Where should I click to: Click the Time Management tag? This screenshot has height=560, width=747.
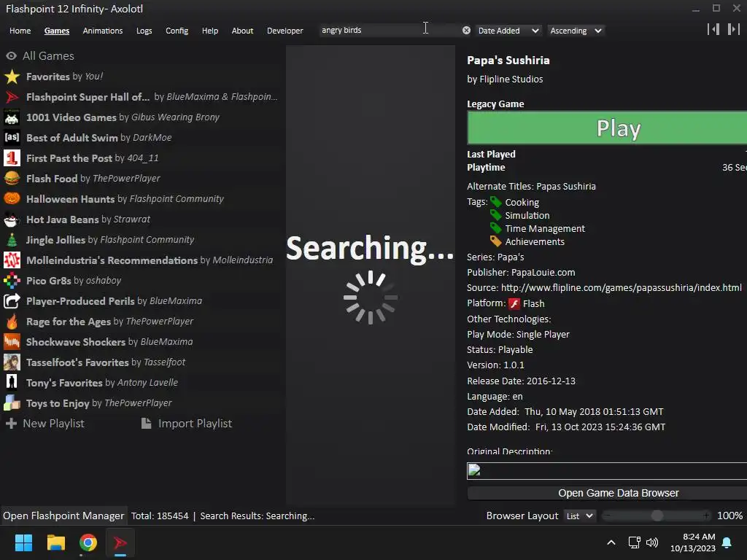click(x=545, y=228)
